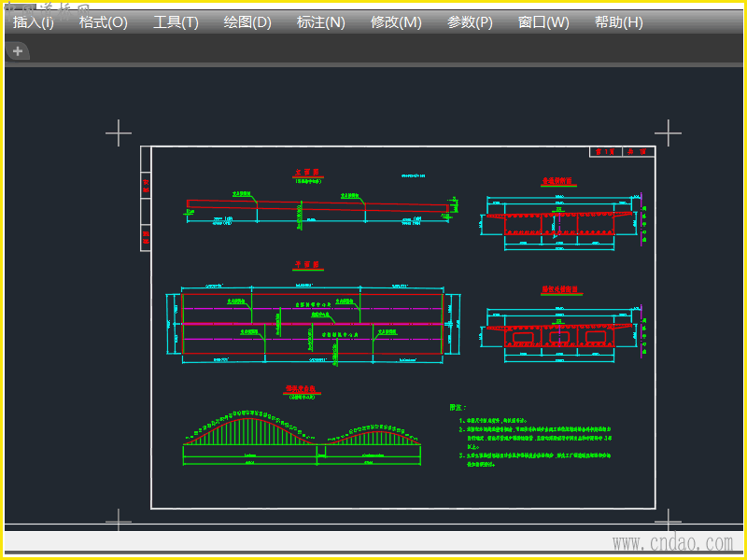The image size is (747, 560).
Task: Select the 平面图 title text in drawing
Action: (307, 264)
